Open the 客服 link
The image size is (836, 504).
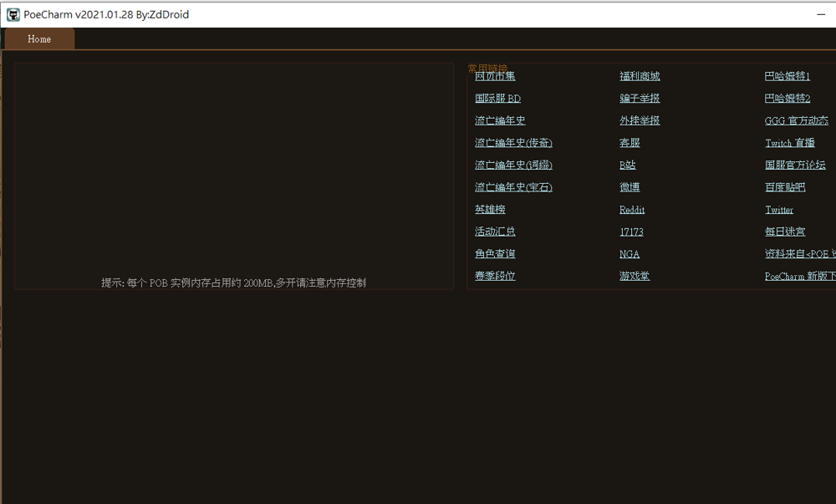pos(630,143)
